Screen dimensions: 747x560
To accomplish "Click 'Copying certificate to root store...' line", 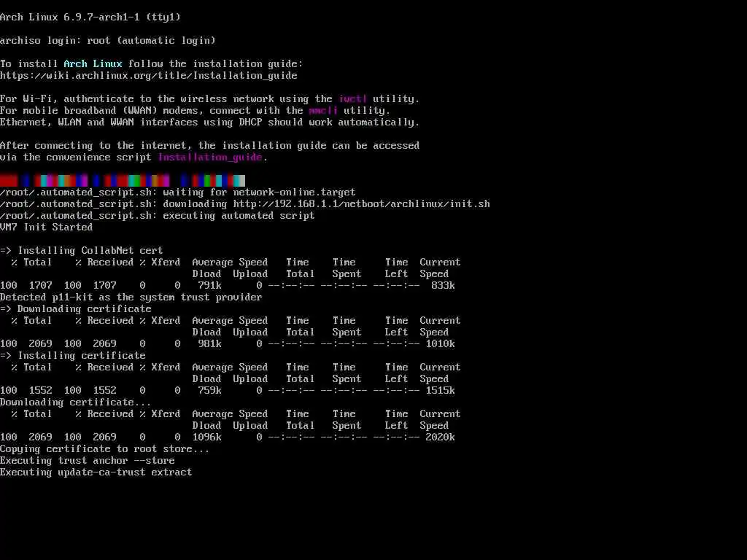I will tap(105, 449).
